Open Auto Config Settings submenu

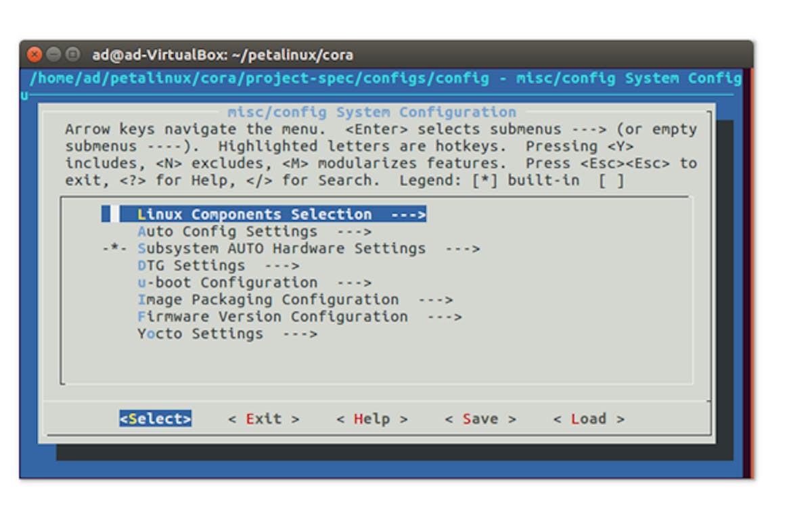tap(254, 231)
